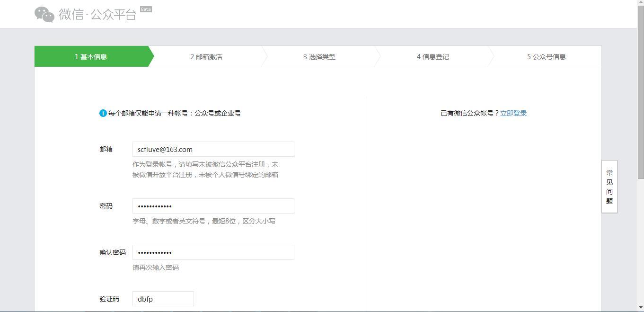
Task: Select the 1 基本信息 step tab
Action: click(x=91, y=57)
